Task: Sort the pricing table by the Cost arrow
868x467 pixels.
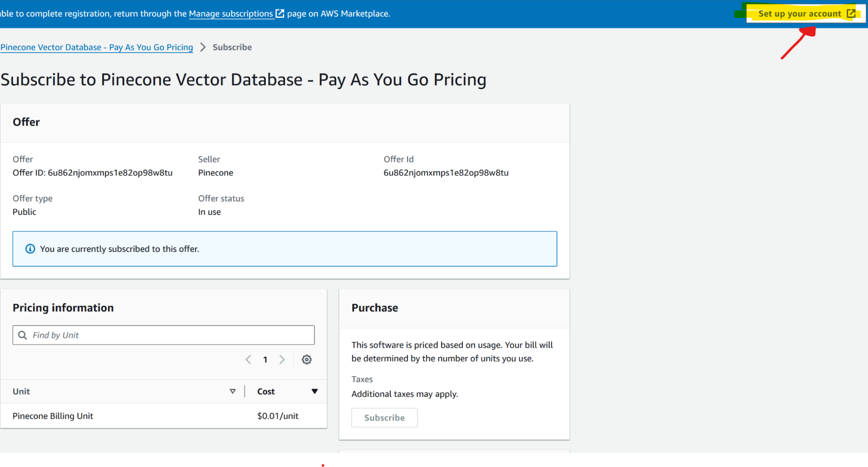Action: coord(315,391)
